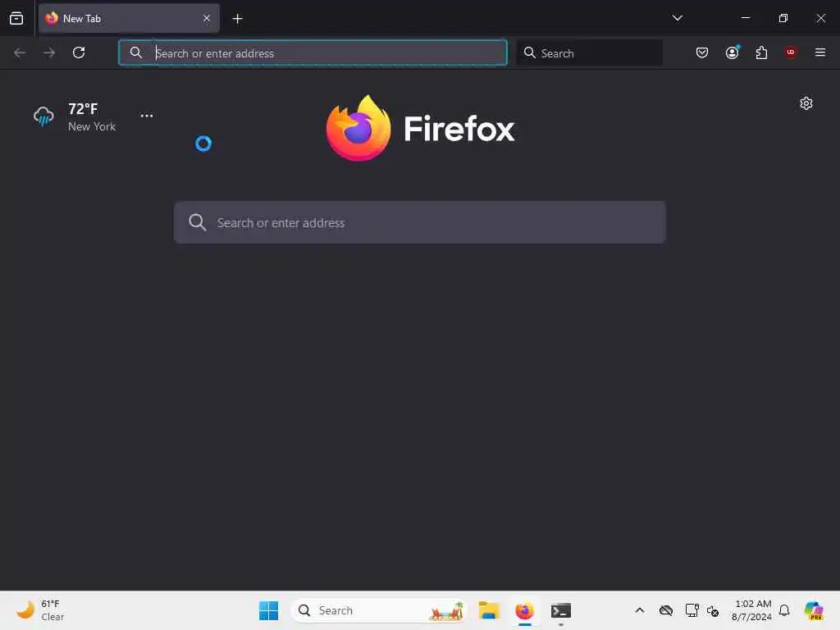Viewport: 840px width, 630px height.
Task: Click the taskbar Search box
Action: click(379, 610)
